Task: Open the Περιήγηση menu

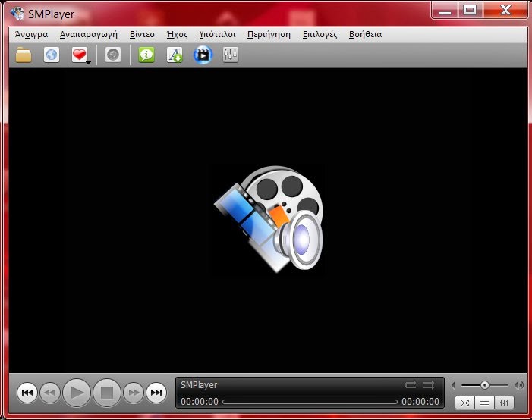Action: [x=269, y=34]
